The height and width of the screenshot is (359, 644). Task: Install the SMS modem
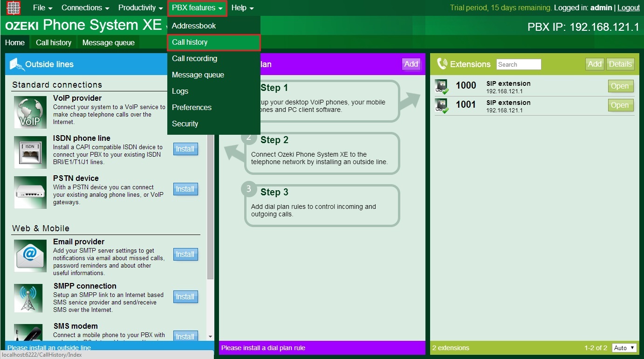185,336
